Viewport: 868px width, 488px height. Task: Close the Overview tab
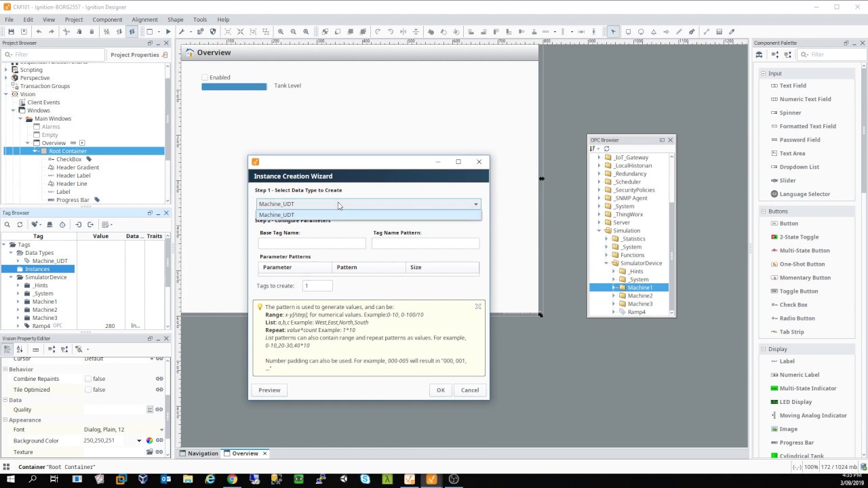pos(265,453)
